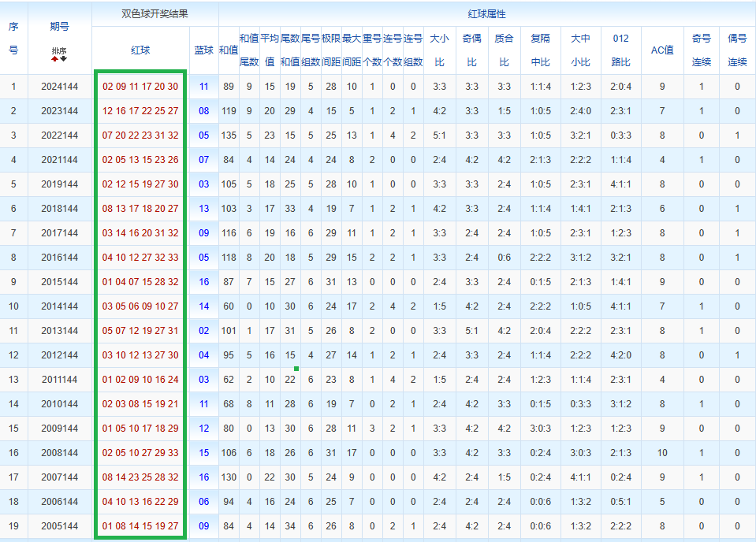The image size is (756, 542).
Task: Select issue number 2021144
Action: (59, 160)
